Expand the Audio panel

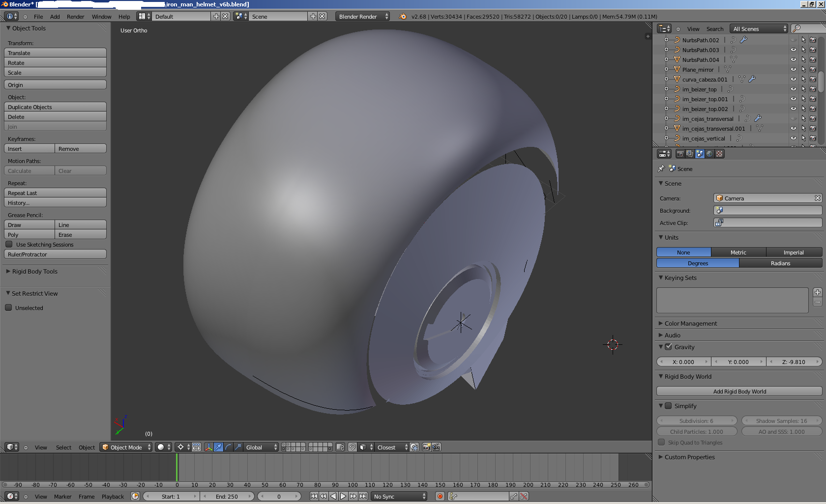tap(672, 335)
